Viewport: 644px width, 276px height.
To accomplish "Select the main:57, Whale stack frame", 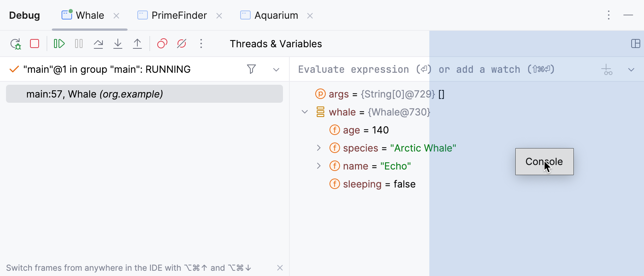I will pos(144,94).
